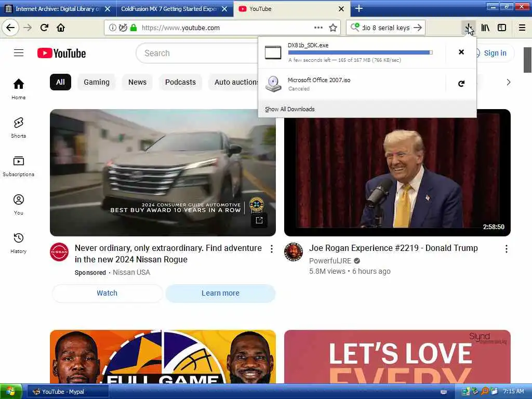Reload the current page
This screenshot has height=399, width=532.
pyautogui.click(x=44, y=28)
